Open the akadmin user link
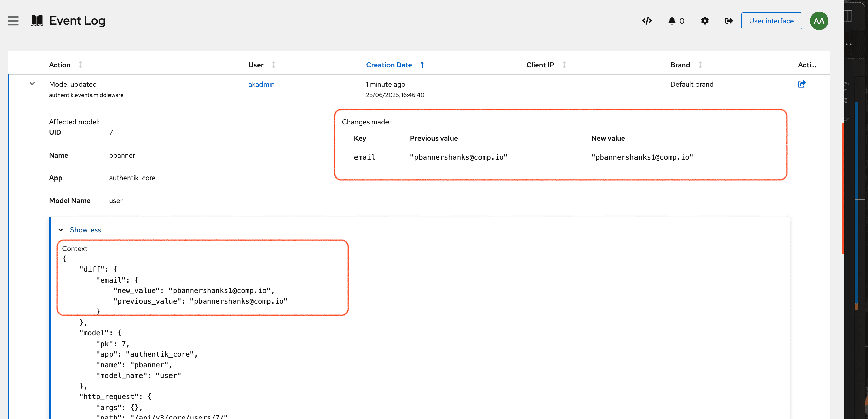868x419 pixels. tap(261, 84)
